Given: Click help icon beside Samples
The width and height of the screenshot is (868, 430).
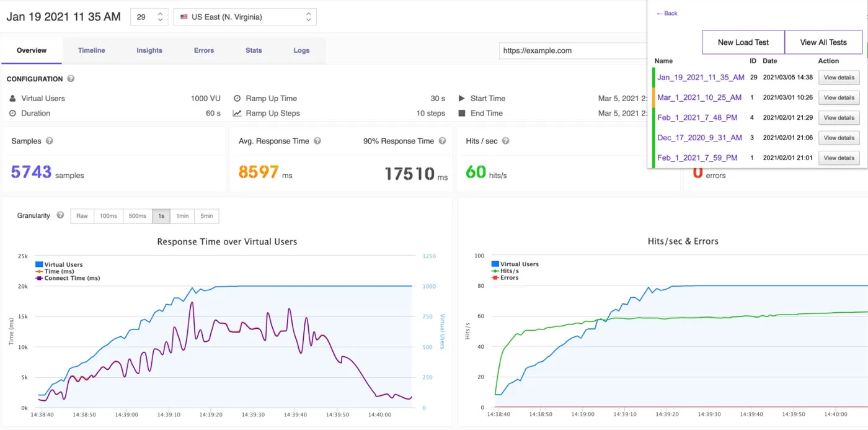Looking at the screenshot, I should pyautogui.click(x=50, y=141).
